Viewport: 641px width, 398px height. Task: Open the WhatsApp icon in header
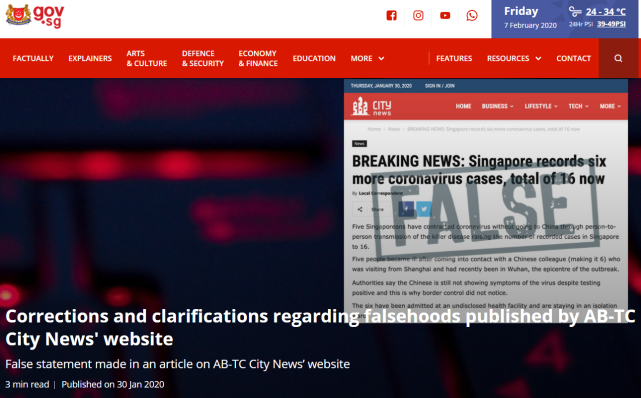(472, 16)
